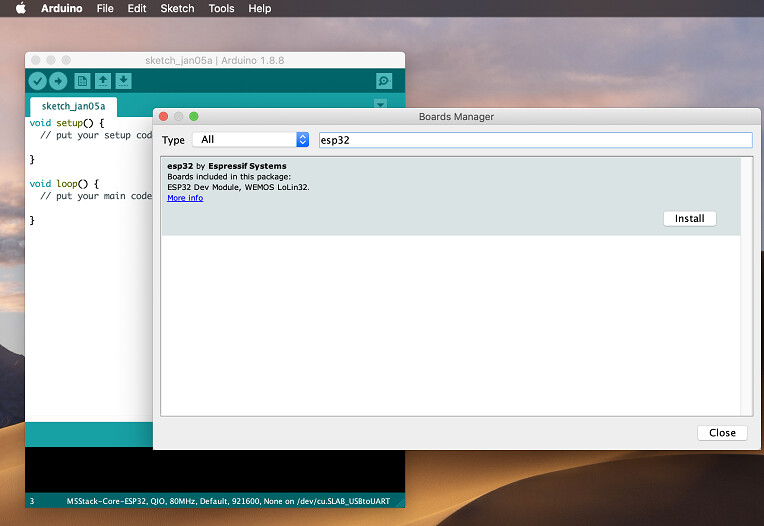Click the red close button of Boards Manager
Viewport: 764px width, 526px height.
tap(164, 116)
